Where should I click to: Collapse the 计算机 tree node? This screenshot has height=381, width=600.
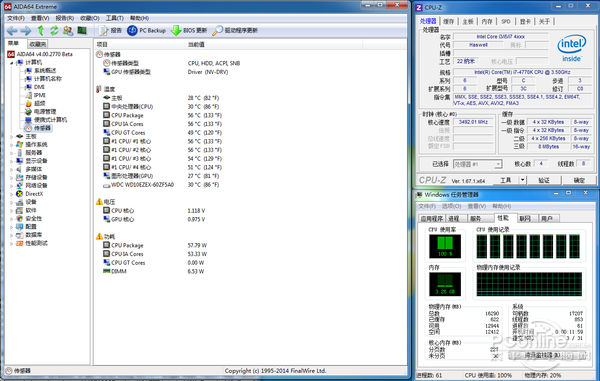(x=11, y=62)
